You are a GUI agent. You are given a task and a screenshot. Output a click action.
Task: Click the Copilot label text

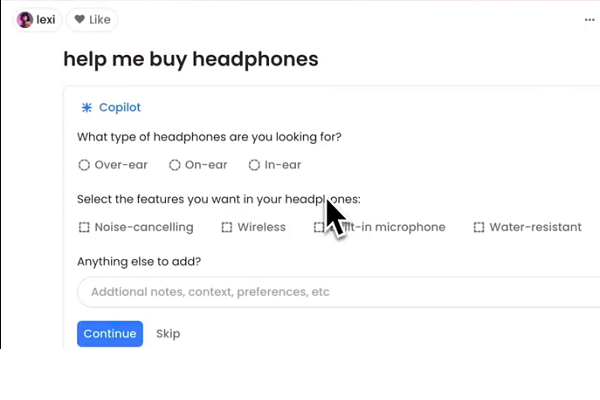click(120, 107)
